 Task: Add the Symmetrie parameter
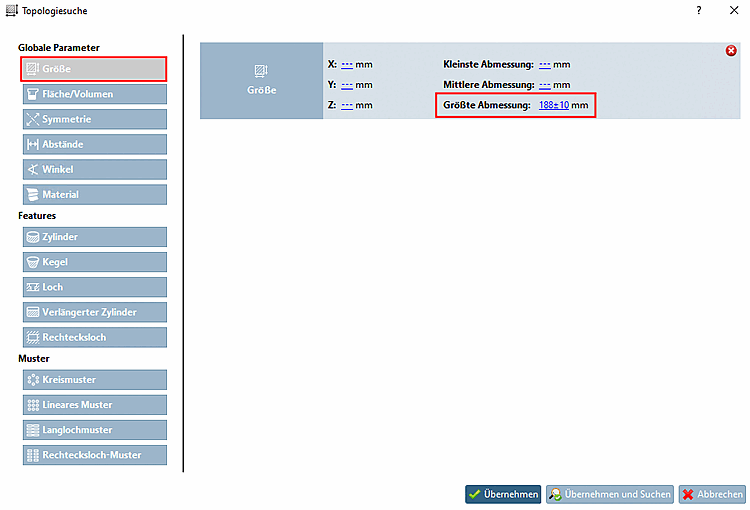tap(95, 119)
